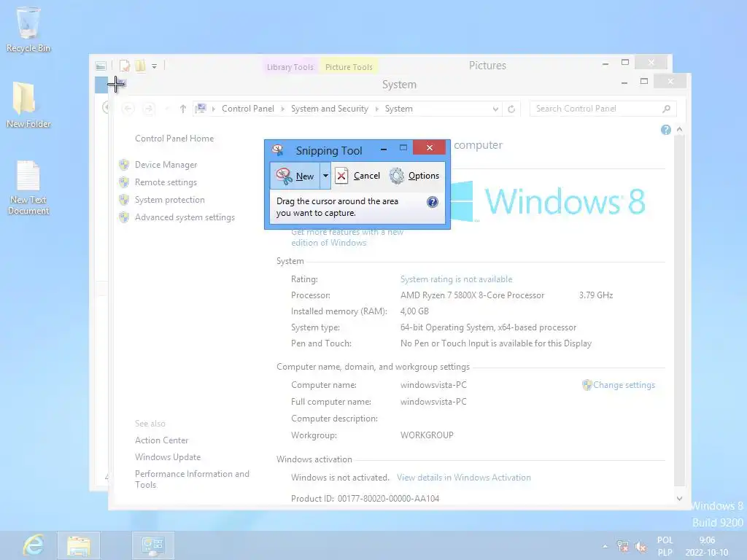
Task: Cancel the current snip
Action: point(357,176)
